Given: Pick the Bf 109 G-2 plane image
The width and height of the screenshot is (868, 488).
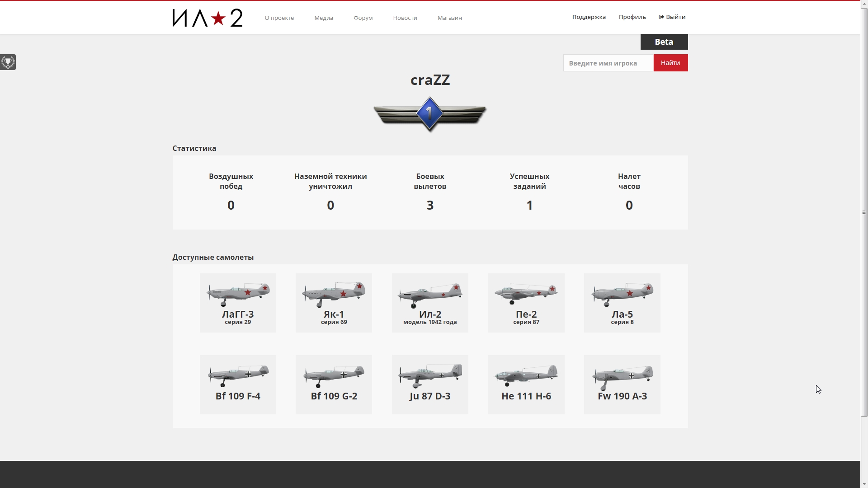Looking at the screenshot, I should pyautogui.click(x=334, y=384).
